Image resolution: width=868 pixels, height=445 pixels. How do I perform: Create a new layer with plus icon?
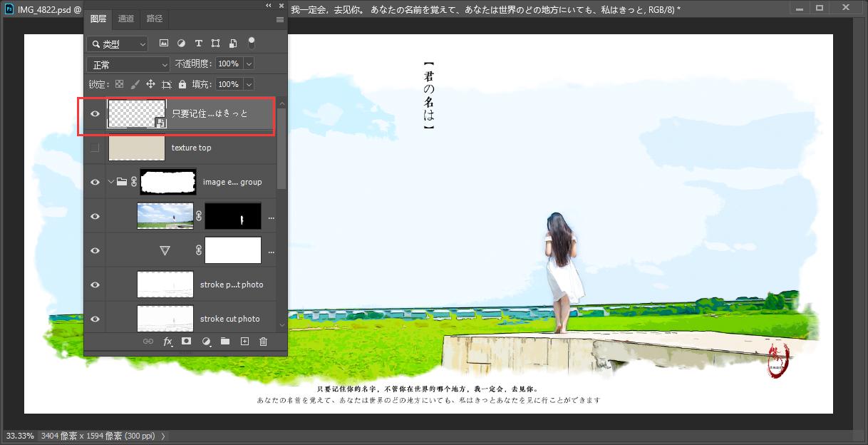pos(244,342)
